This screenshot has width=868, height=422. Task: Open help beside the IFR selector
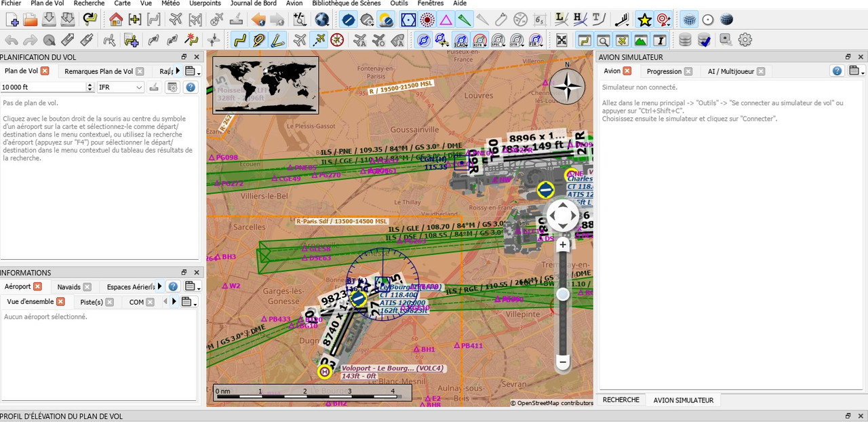(191, 87)
